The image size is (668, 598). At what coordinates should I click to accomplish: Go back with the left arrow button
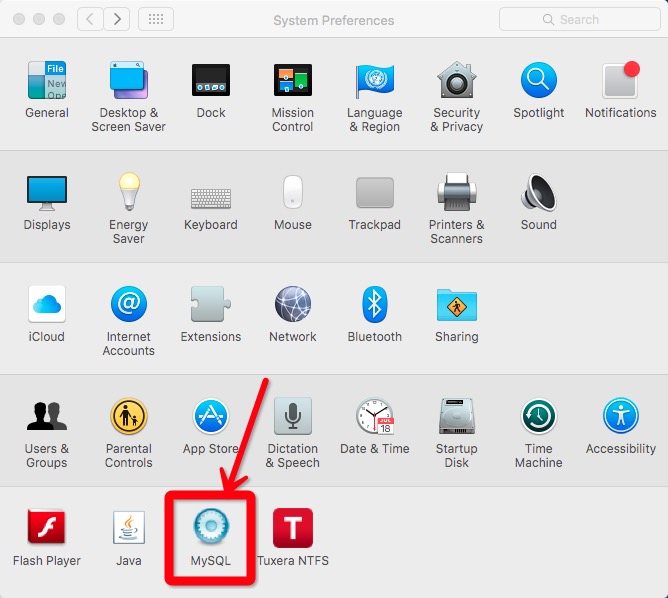[90, 19]
